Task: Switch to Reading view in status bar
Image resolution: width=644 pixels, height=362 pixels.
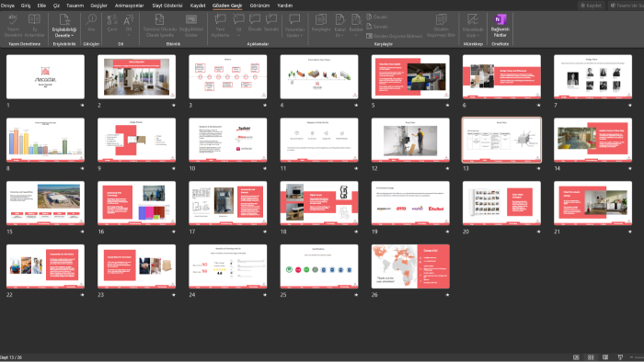Action: pyautogui.click(x=605, y=357)
